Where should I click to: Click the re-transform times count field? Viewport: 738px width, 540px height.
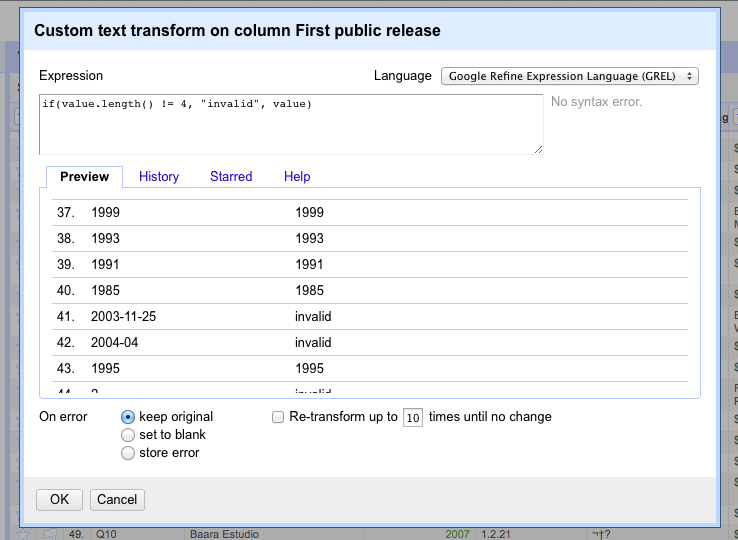(412, 418)
